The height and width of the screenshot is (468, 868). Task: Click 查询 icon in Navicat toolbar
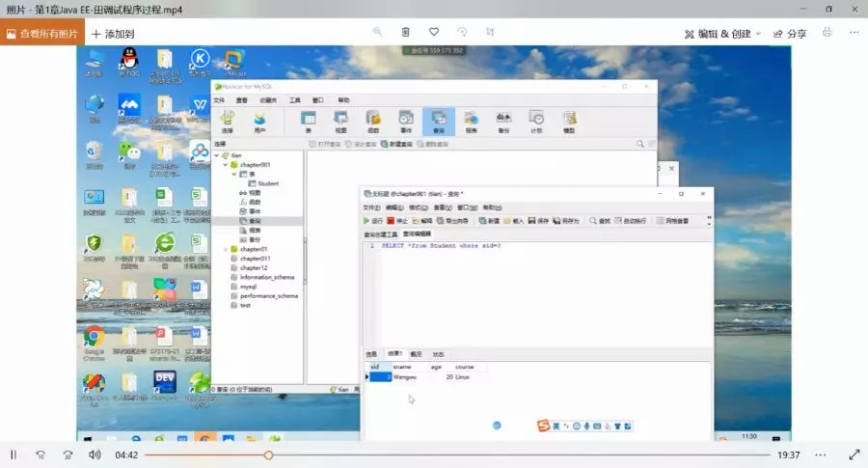pyautogui.click(x=438, y=121)
